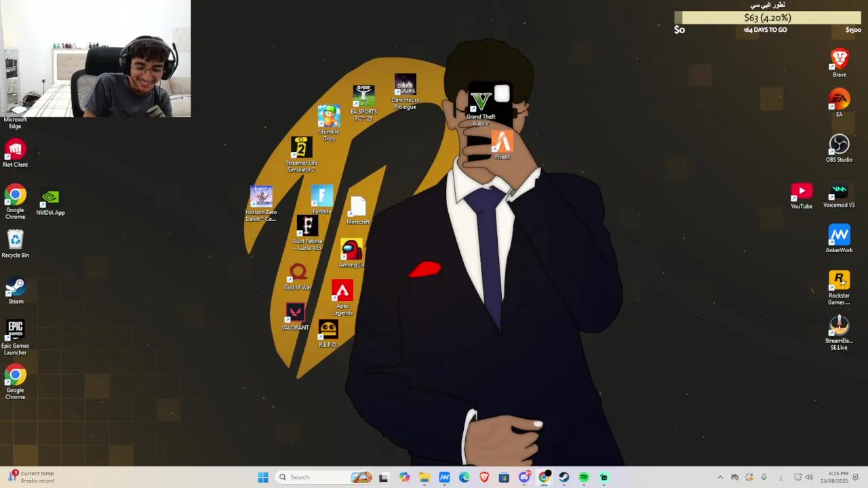Image resolution: width=868 pixels, height=488 pixels.
Task: Select the Horizon Zero Dawn shortcut
Action: (261, 203)
